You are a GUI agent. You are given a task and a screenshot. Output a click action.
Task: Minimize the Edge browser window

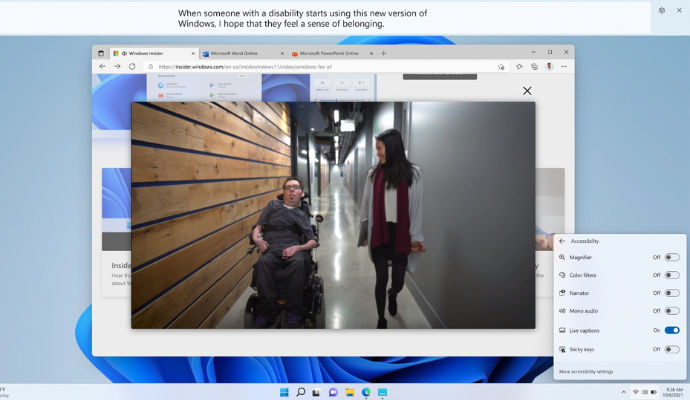[x=533, y=52]
